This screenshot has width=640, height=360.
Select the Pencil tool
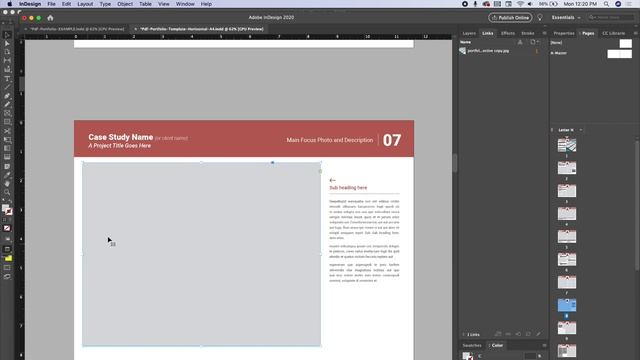(x=7, y=104)
